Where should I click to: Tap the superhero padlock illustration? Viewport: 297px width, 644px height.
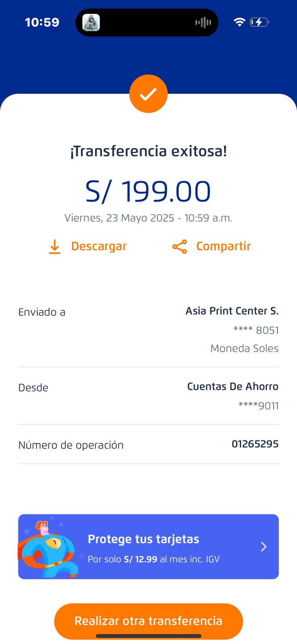click(49, 547)
